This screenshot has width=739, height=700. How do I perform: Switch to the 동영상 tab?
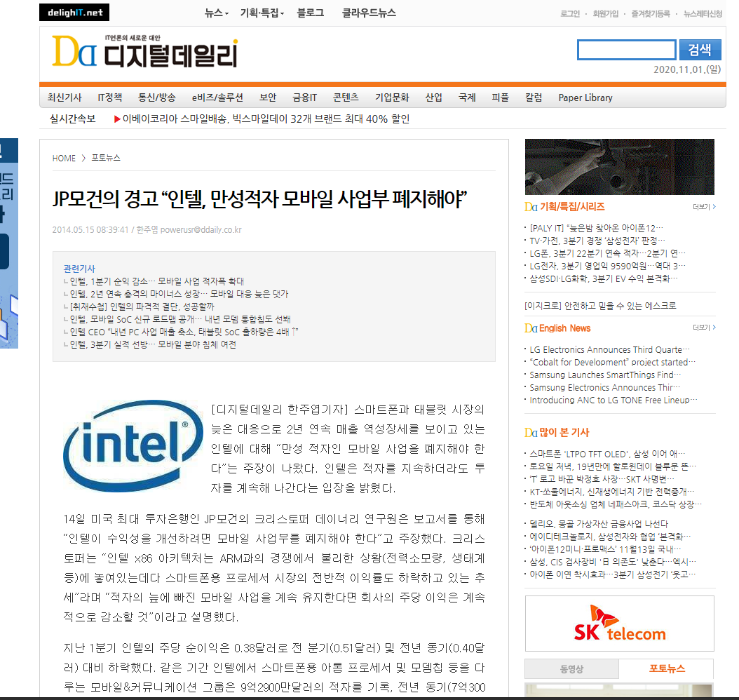coord(571,668)
